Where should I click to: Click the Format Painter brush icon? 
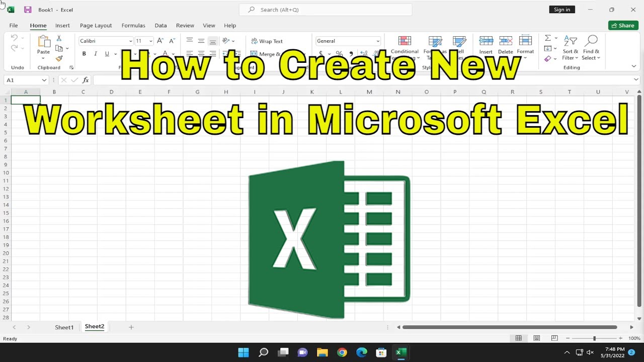click(x=59, y=58)
